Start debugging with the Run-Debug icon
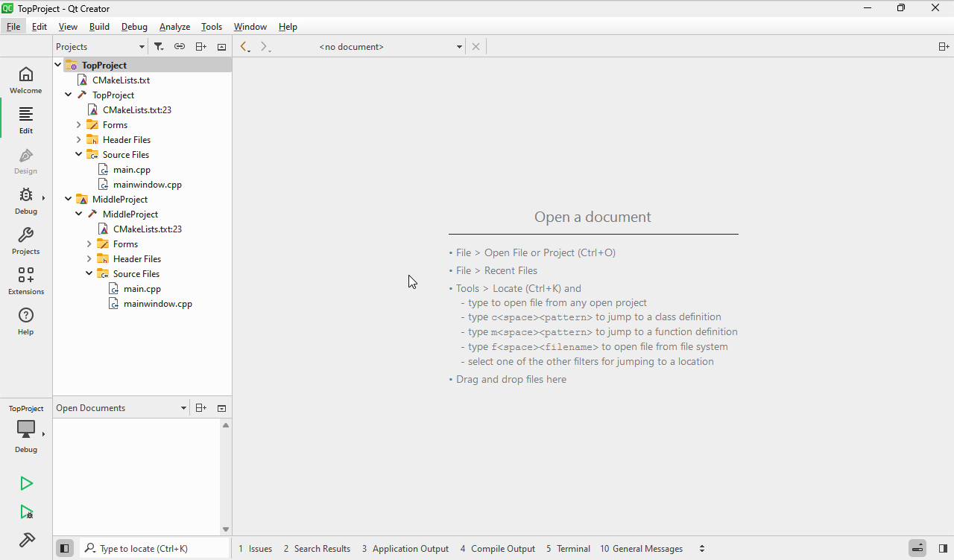Viewport: 954px width, 560px height. (26, 512)
